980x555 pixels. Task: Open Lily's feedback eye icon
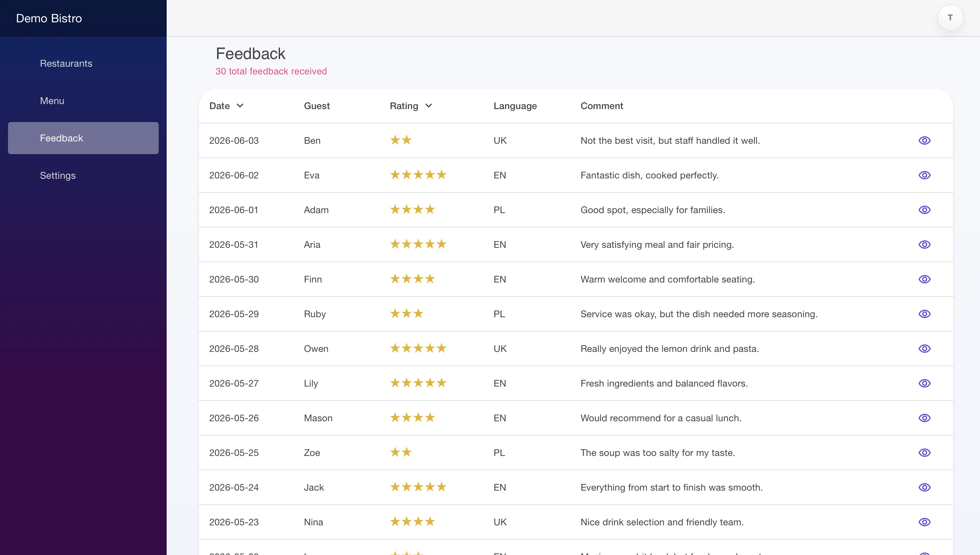pyautogui.click(x=924, y=383)
